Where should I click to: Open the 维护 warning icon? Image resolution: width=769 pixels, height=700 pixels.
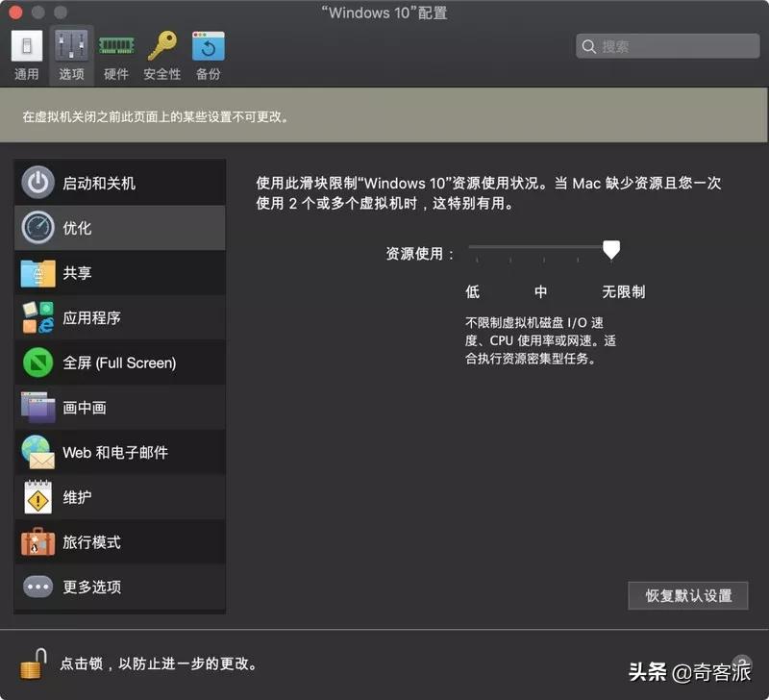38,497
